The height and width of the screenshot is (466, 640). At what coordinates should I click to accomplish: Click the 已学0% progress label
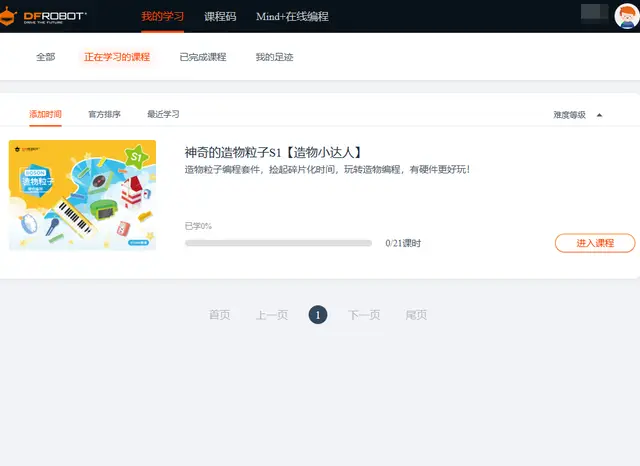point(198,226)
